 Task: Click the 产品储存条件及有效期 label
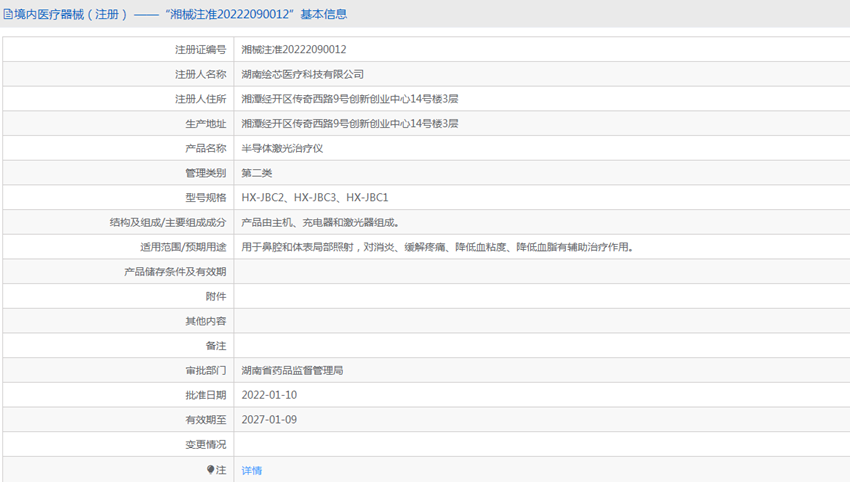tap(175, 272)
